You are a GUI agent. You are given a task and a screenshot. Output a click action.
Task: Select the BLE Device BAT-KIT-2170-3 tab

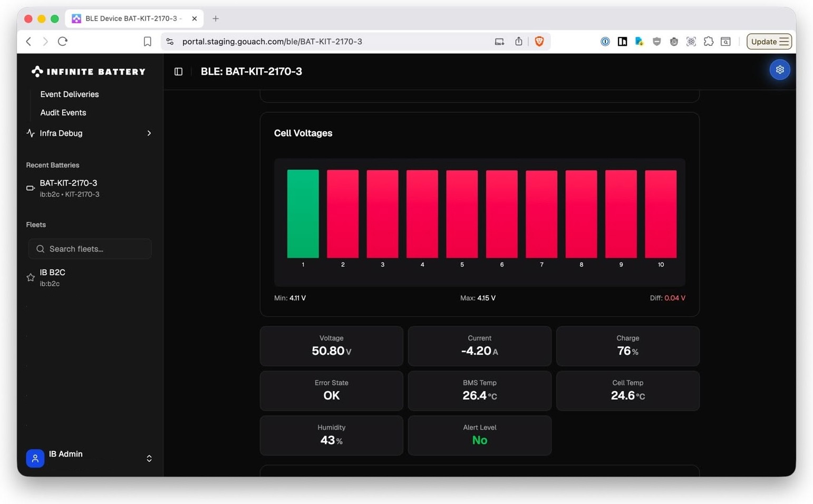pos(134,18)
